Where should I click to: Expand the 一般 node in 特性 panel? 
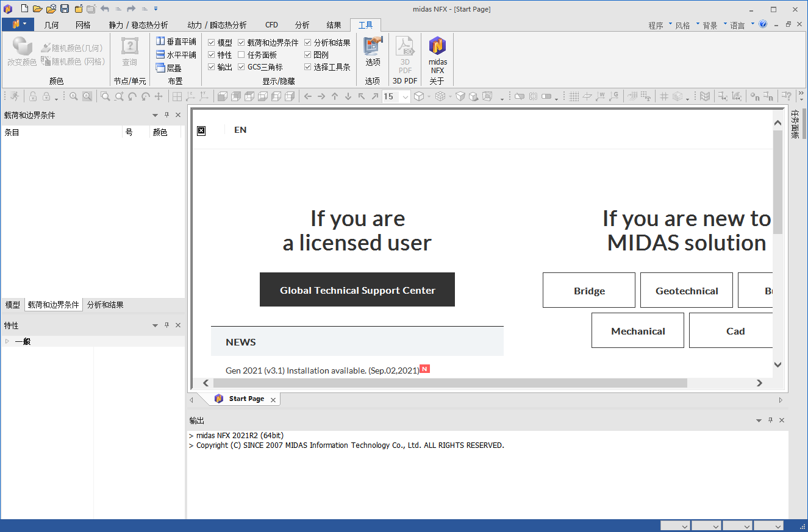point(7,341)
